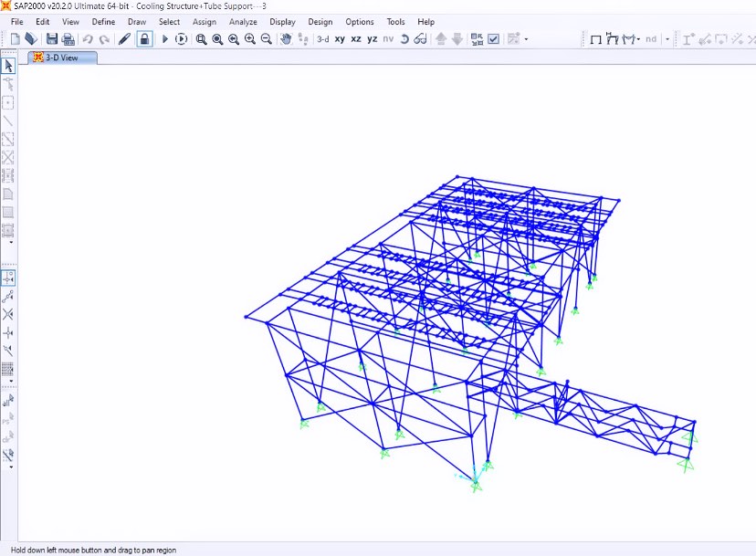Click the Run Analysis play button

165,39
